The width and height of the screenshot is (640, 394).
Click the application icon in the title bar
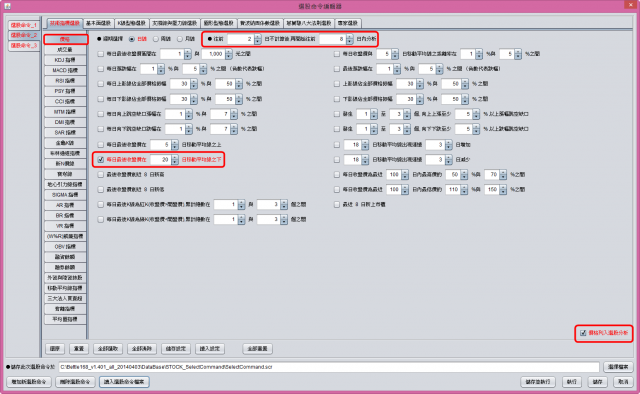tap(7, 6)
